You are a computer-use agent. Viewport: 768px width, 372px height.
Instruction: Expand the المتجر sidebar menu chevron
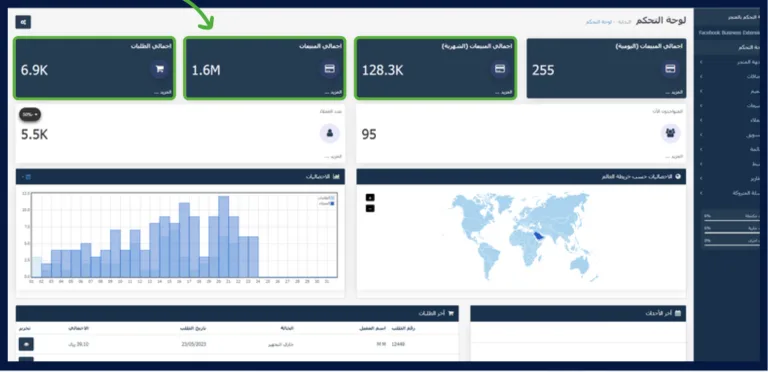point(701,62)
